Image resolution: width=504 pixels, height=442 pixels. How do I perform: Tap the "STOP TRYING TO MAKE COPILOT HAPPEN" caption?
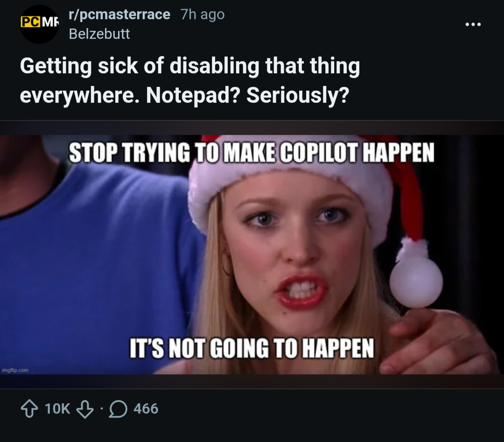point(252,152)
